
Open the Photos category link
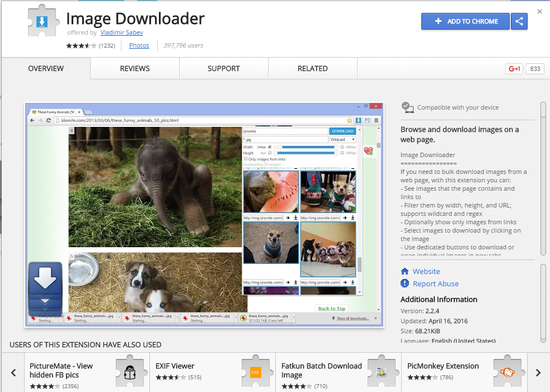pyautogui.click(x=139, y=45)
